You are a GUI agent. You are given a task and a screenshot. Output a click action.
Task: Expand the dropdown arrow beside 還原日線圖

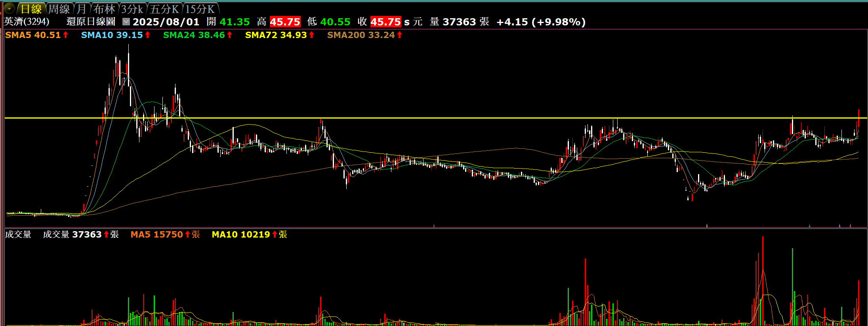(x=126, y=22)
